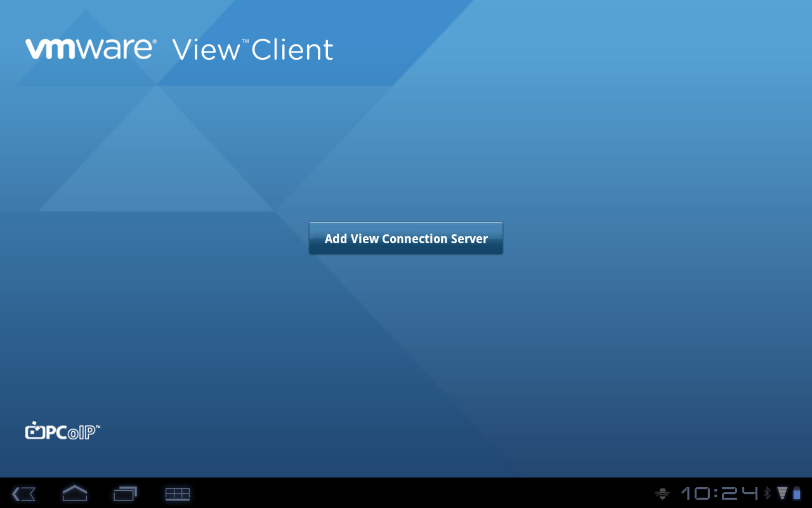The width and height of the screenshot is (812, 508).
Task: Tap the Add View Connection Server button
Action: pos(406,239)
